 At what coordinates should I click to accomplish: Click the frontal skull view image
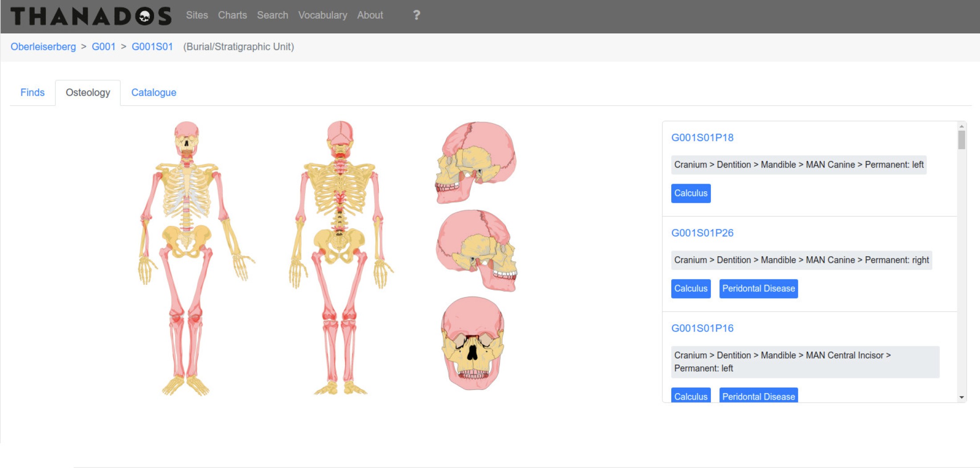(473, 343)
